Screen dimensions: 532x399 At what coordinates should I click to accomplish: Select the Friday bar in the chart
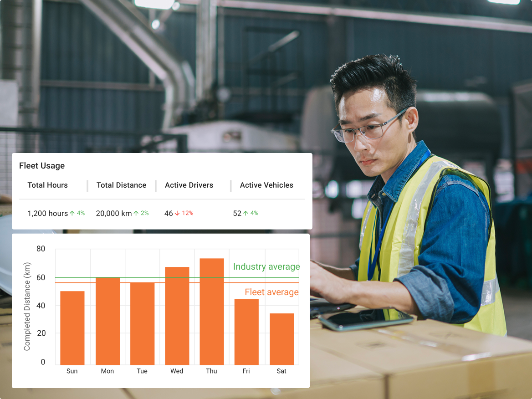click(246, 332)
